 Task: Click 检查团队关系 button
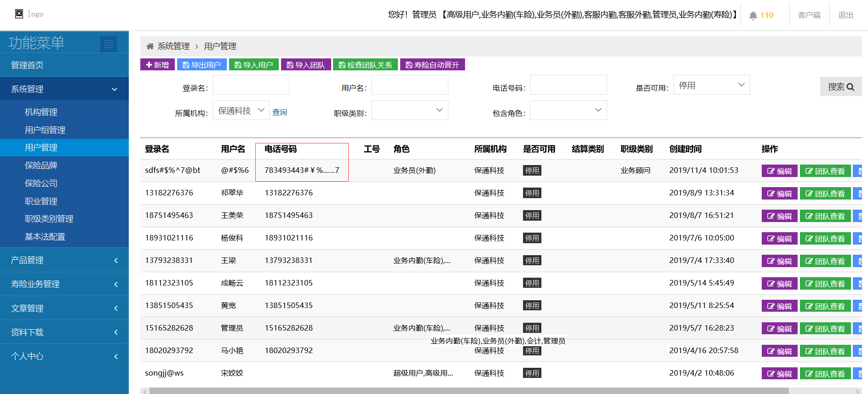[x=365, y=65]
